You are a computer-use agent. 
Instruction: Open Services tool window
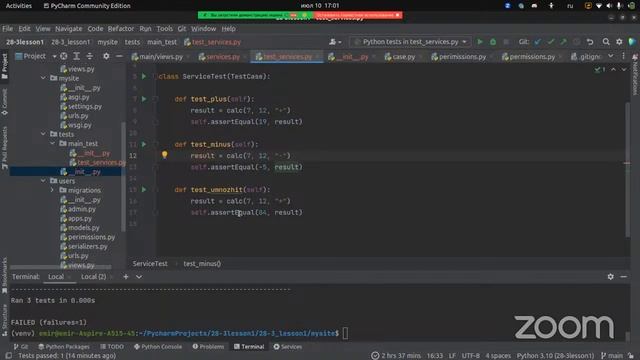[288, 347]
